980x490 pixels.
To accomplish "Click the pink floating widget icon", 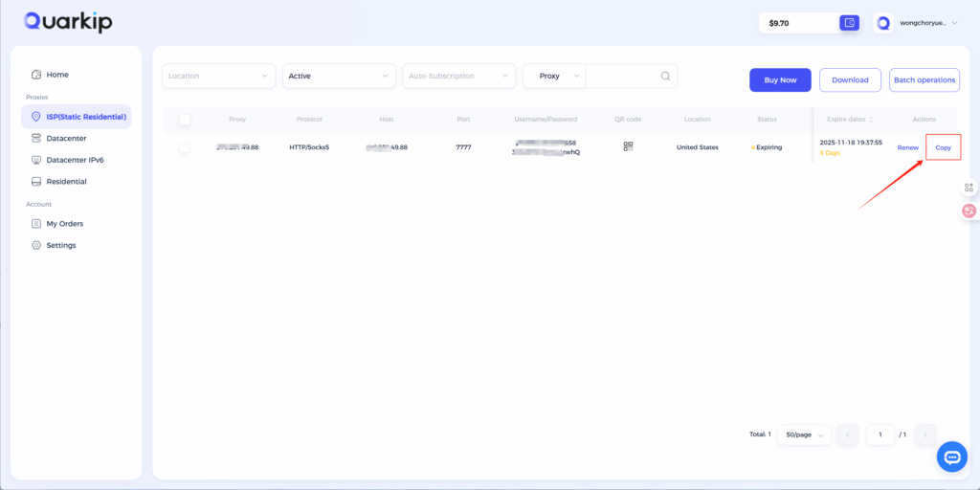I will click(x=969, y=211).
